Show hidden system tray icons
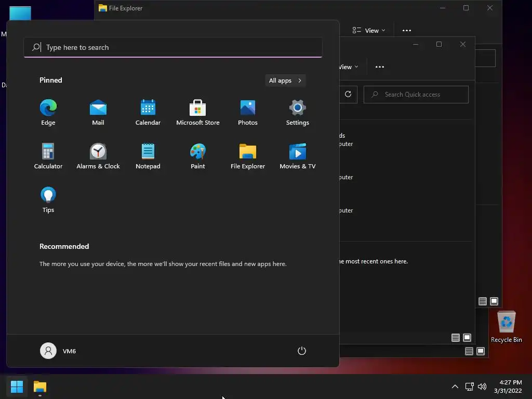The height and width of the screenshot is (399, 532). 455,387
